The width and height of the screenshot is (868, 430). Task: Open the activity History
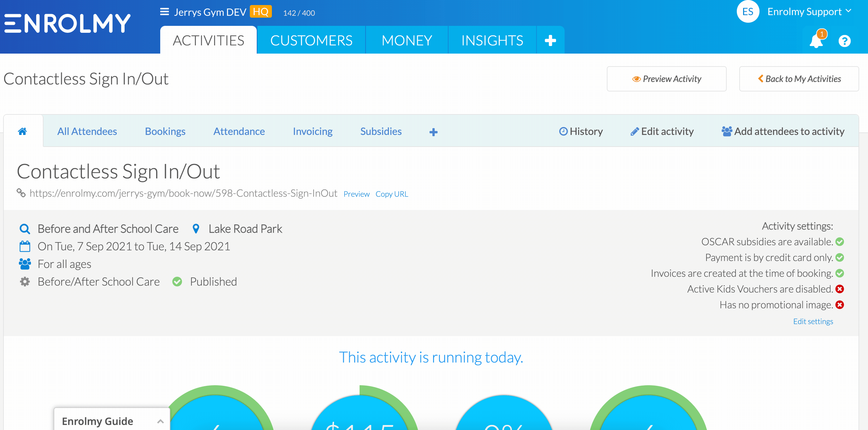pos(581,131)
